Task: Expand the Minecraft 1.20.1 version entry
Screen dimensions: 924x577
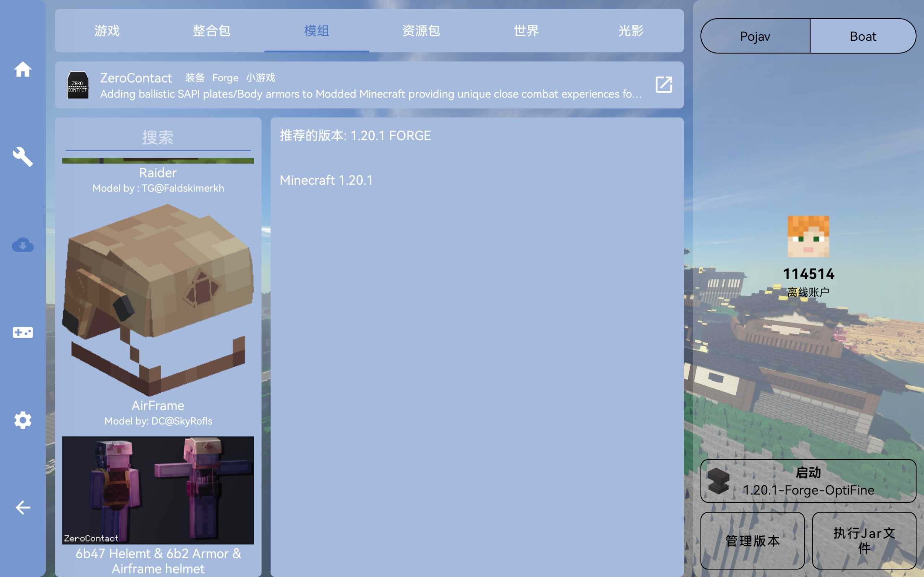Action: 326,180
